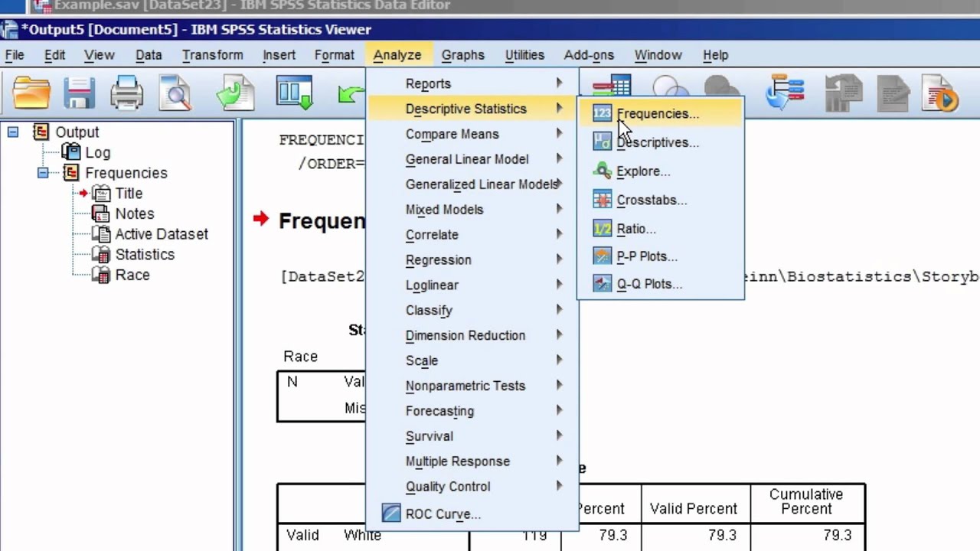Image resolution: width=980 pixels, height=551 pixels.
Task: Open the Utilities menu
Action: pyautogui.click(x=524, y=55)
